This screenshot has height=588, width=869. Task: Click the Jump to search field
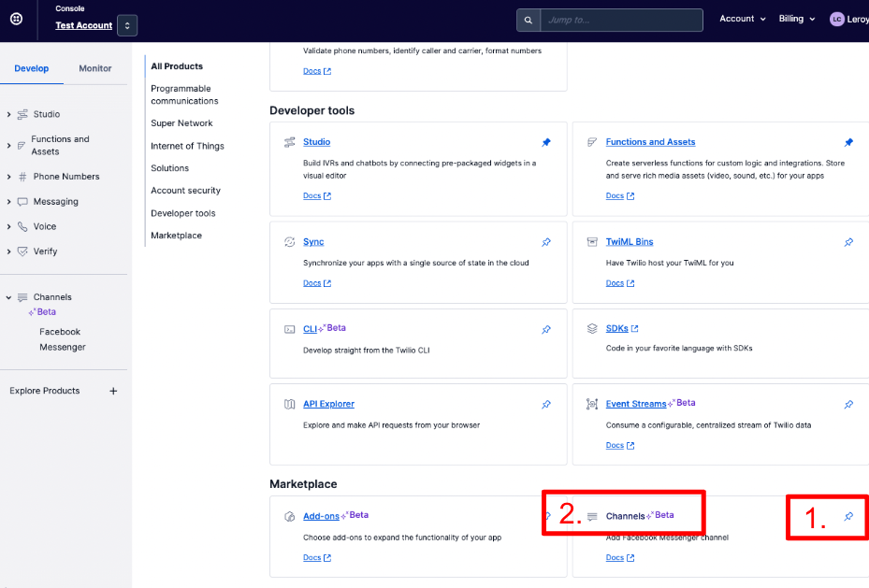[x=621, y=20]
